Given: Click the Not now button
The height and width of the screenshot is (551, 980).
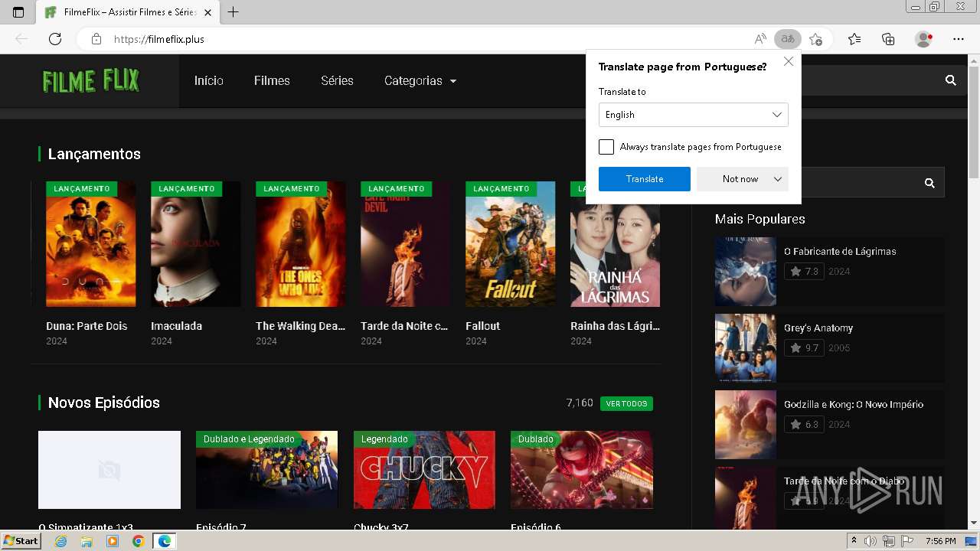Looking at the screenshot, I should [x=740, y=179].
